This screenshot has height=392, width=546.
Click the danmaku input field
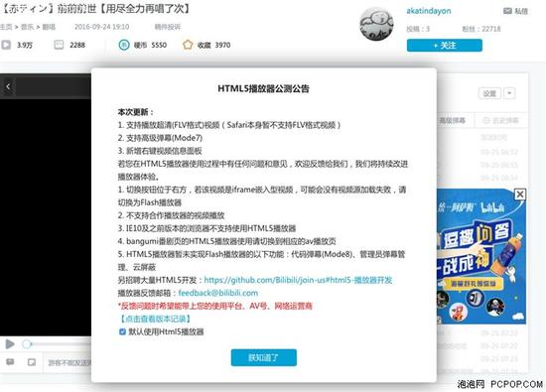point(68,363)
